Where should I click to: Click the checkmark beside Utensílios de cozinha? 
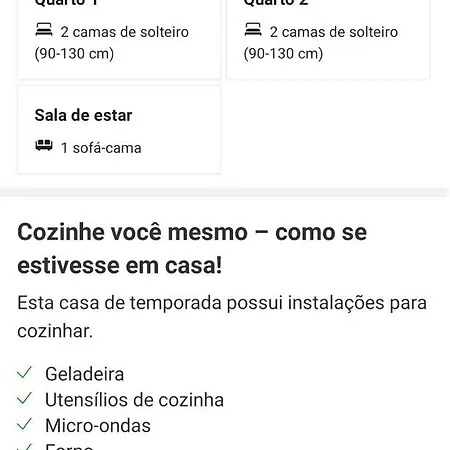pyautogui.click(x=24, y=398)
